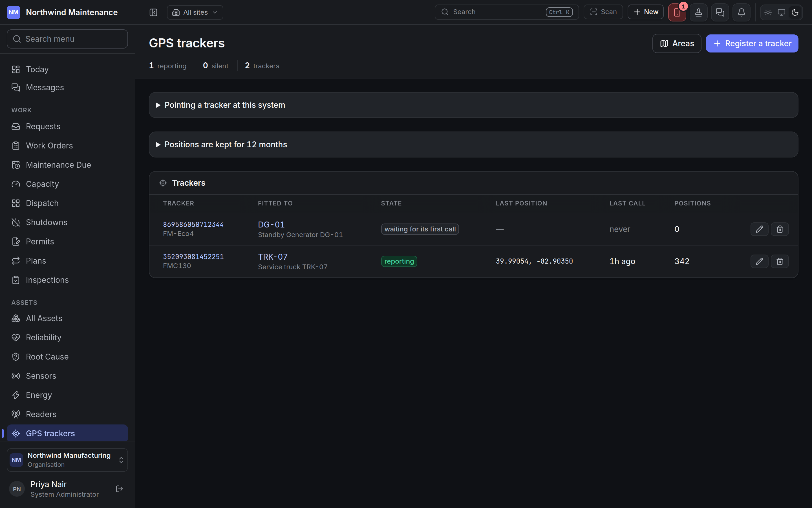Open the DG-01 asset link

[271, 224]
